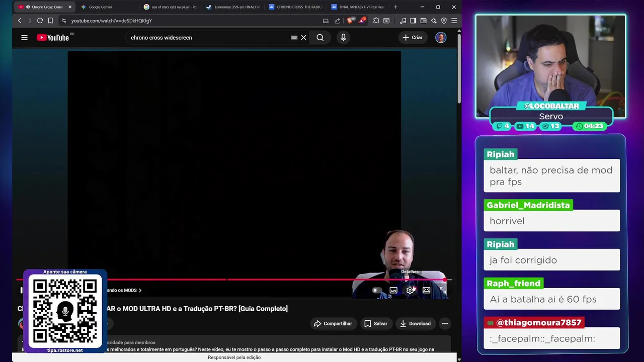The height and width of the screenshot is (362, 644).
Task: Switch to the sea of stars Google tab
Action: point(171,7)
